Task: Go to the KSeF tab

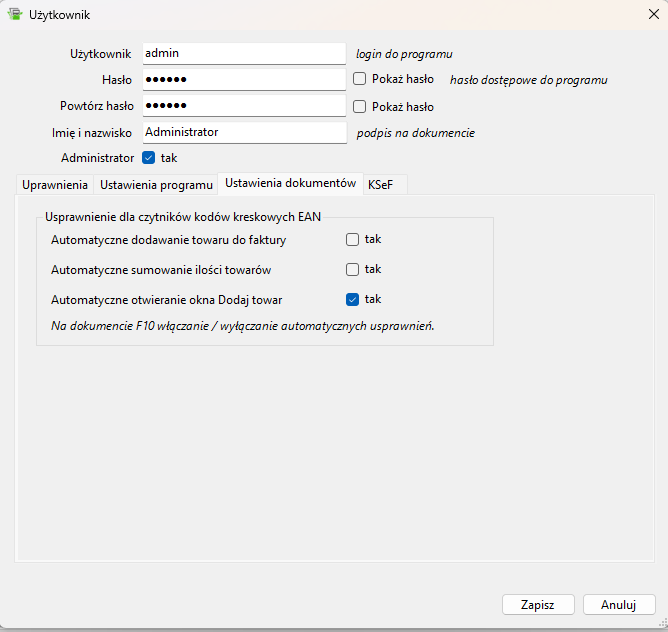Action: coord(380,185)
